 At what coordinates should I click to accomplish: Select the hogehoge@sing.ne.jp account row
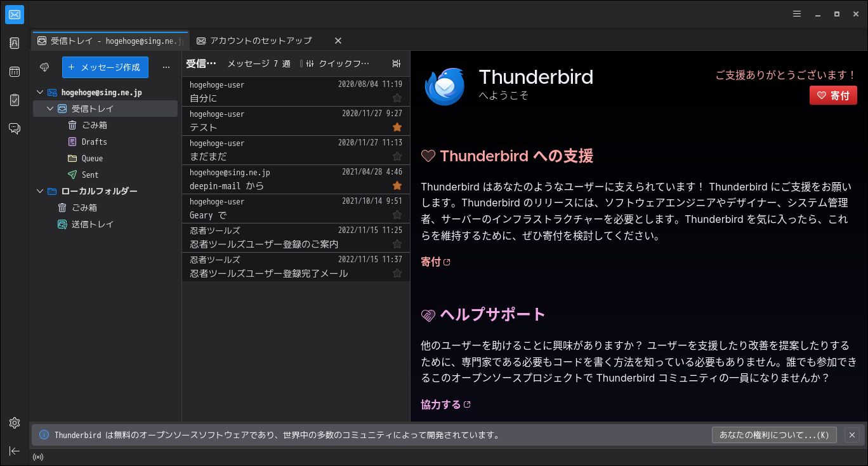(x=105, y=93)
